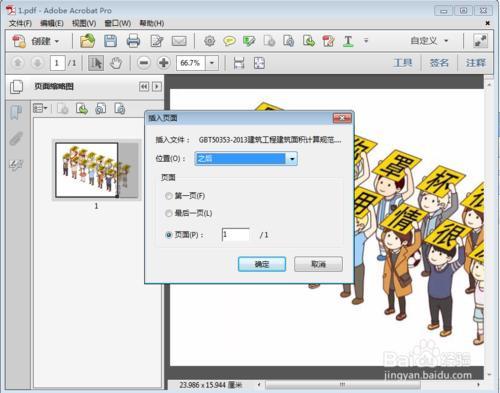Open the zoom level dropdown arrow

point(212,63)
